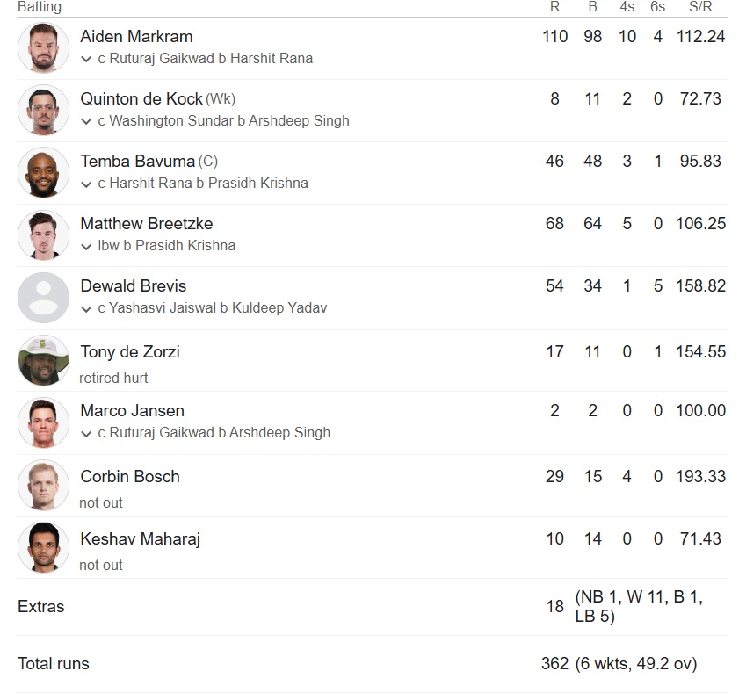Screen dimensions: 739x700
Task: Click the Tony de Zorzi name
Action: pos(130,352)
